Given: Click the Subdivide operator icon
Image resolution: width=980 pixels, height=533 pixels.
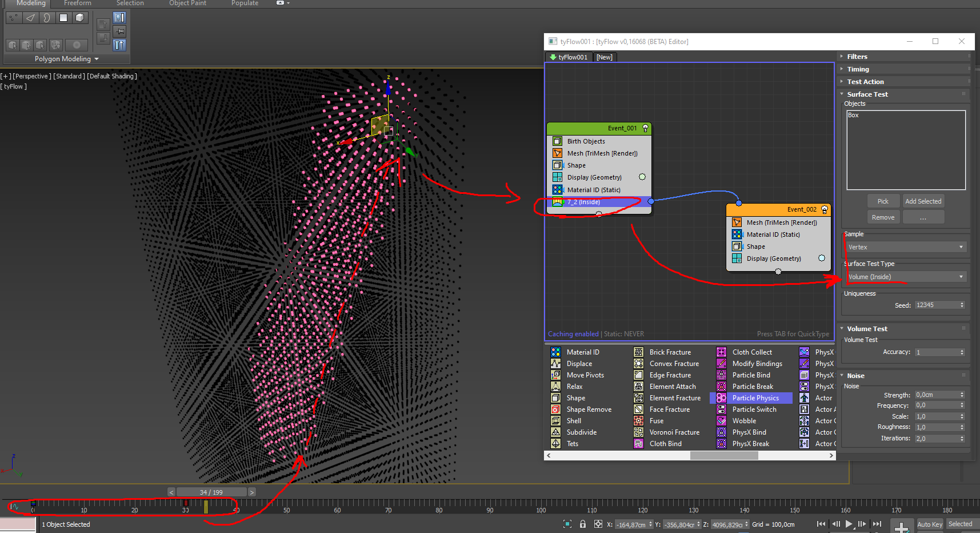Looking at the screenshot, I should (555, 432).
